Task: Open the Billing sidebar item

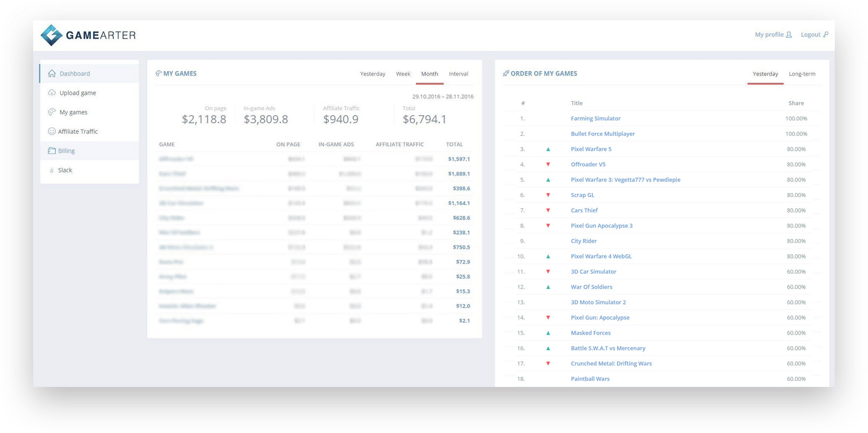Action: pyautogui.click(x=89, y=150)
